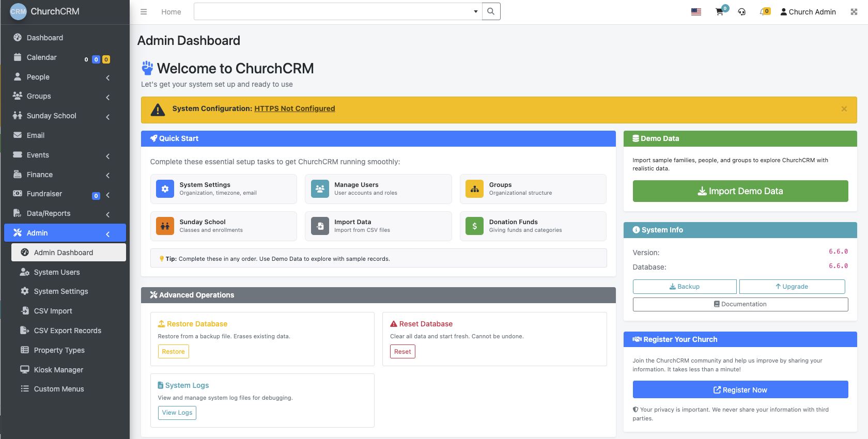Open the top search dropdown arrow
The height and width of the screenshot is (439, 868).
tap(476, 11)
